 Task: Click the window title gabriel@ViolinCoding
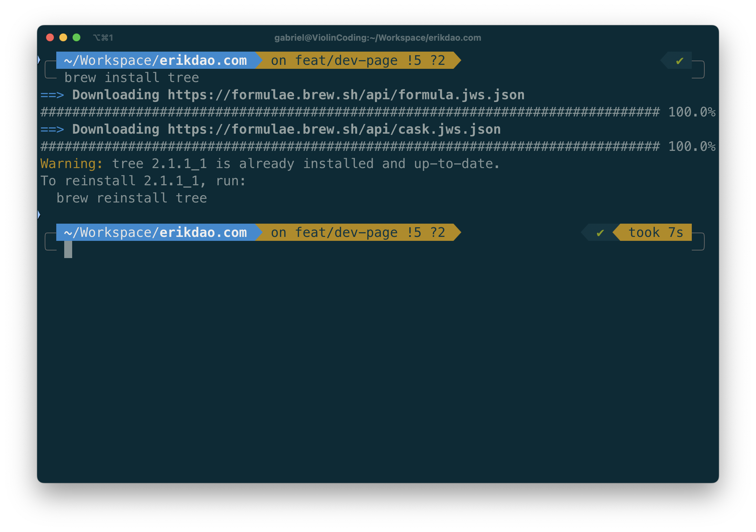(378, 38)
